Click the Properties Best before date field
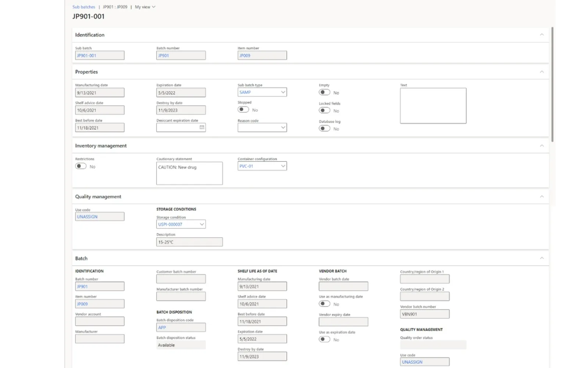588x368 pixels. (100, 128)
